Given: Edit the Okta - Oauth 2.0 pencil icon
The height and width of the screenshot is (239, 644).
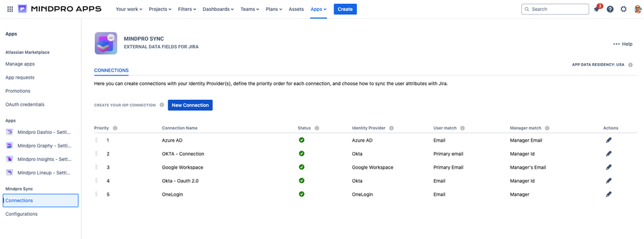Looking at the screenshot, I should [609, 180].
